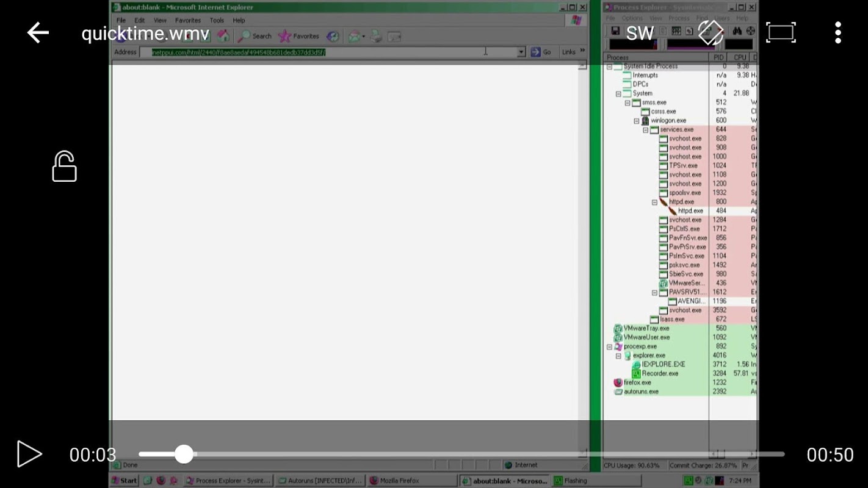The height and width of the screenshot is (488, 868).
Task: Move the seek bar thumb
Action: pyautogui.click(x=184, y=454)
